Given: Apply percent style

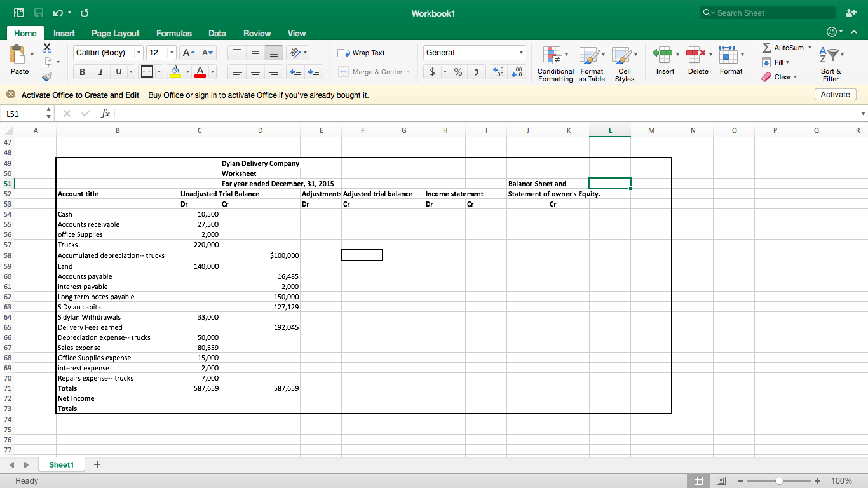Looking at the screenshot, I should pos(458,72).
